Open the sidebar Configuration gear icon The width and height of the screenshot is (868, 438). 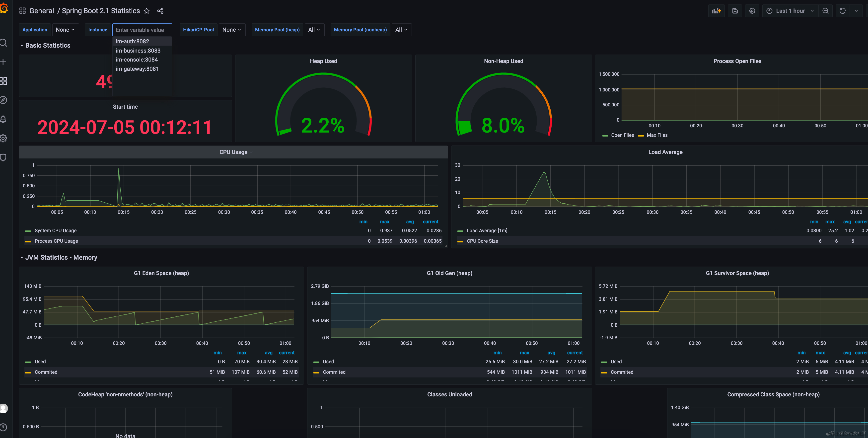pyautogui.click(x=3, y=138)
